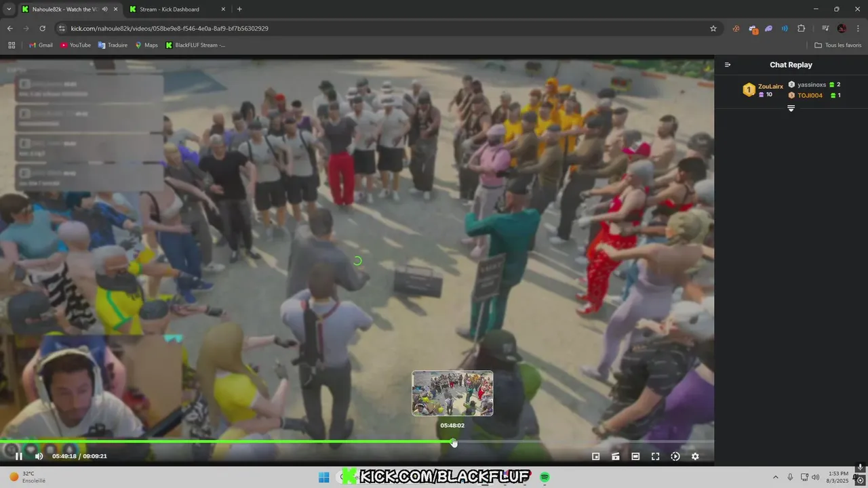Open the Chrome three-dot menu
868x488 pixels.
tap(858, 28)
